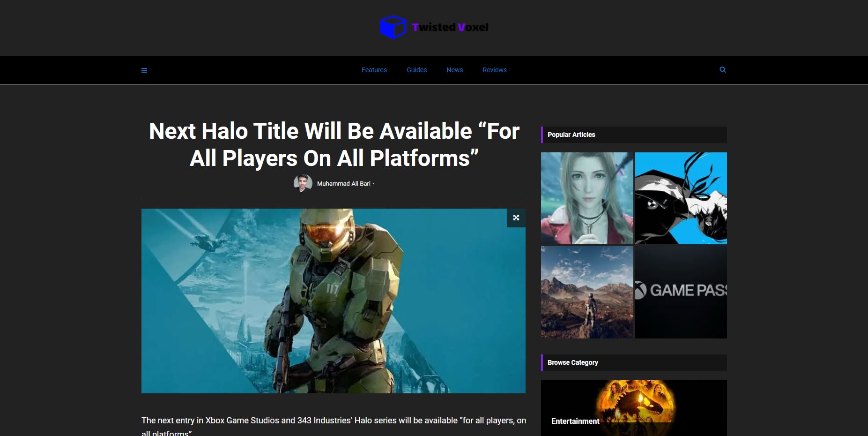Screen dimensions: 868x436
Task: Click the author's avatar picture
Action: coord(303,183)
